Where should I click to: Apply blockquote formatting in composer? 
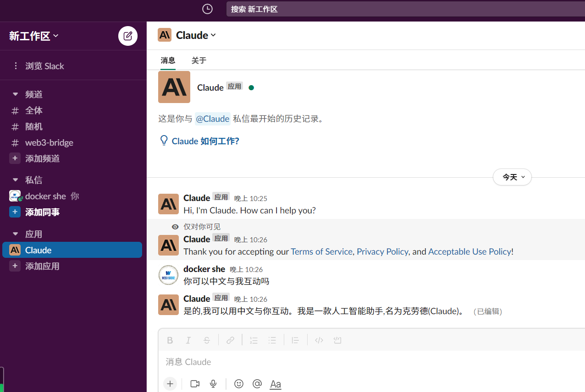[x=296, y=340]
